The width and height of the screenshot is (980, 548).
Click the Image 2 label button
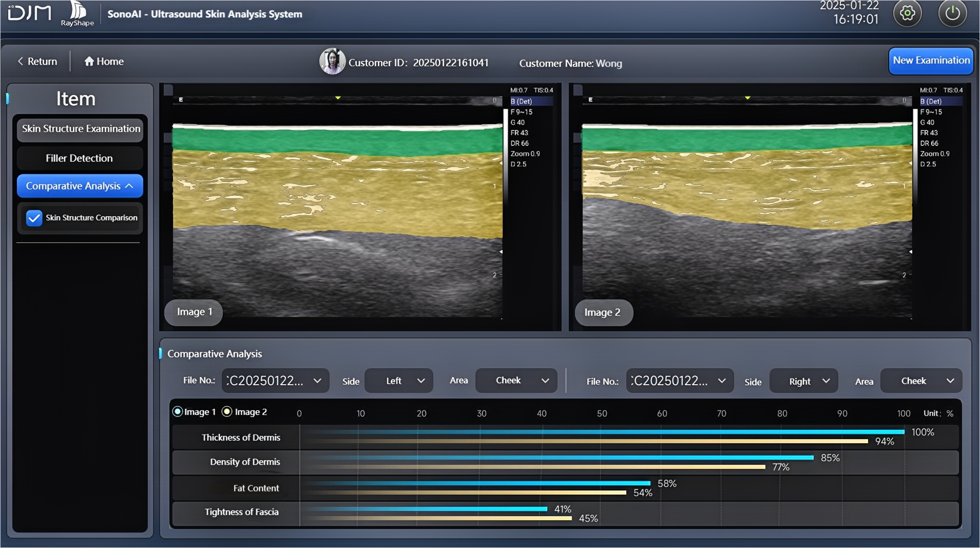click(603, 312)
